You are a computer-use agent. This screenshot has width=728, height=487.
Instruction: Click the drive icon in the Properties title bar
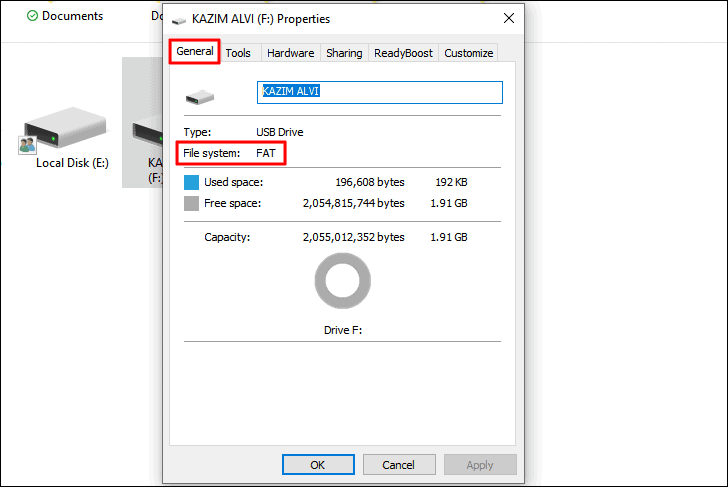[x=179, y=20]
